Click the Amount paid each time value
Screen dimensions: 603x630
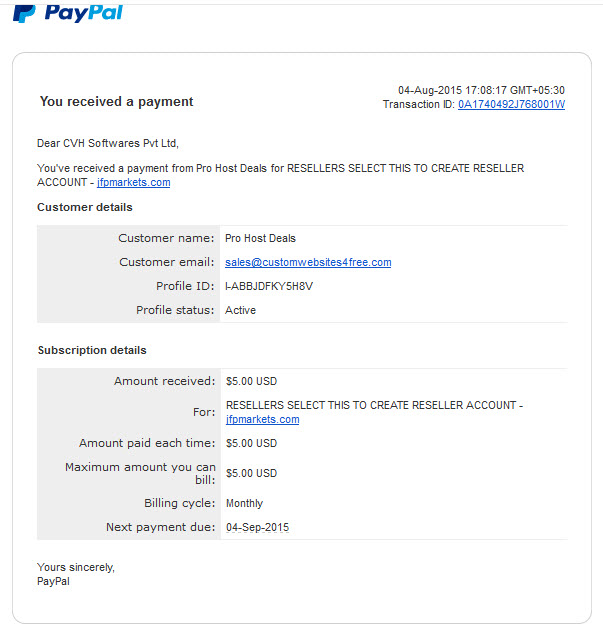coord(251,443)
